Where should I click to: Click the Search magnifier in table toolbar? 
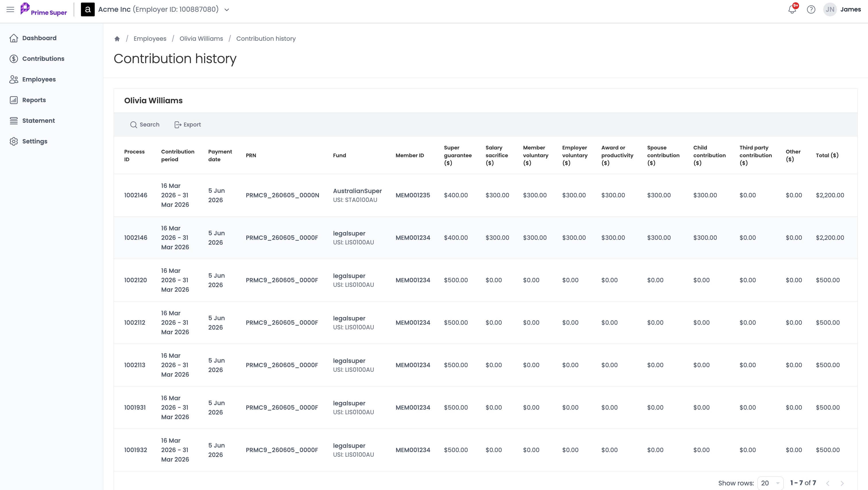click(x=134, y=125)
